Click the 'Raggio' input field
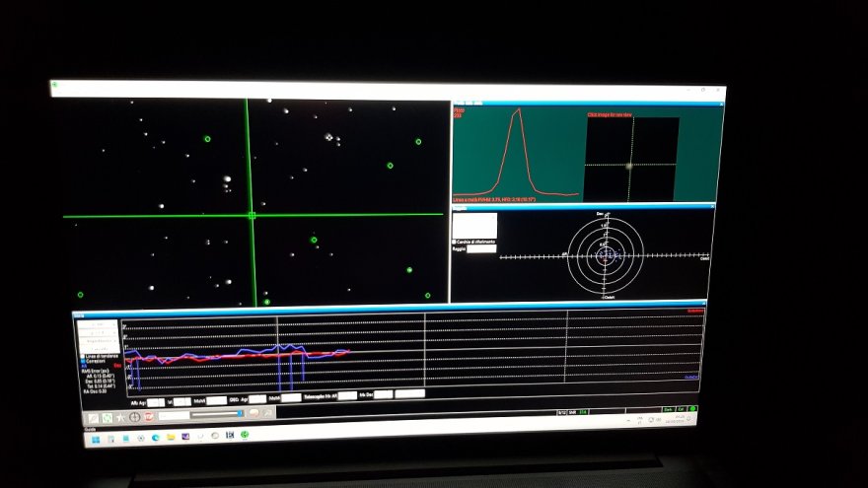Image resolution: width=868 pixels, height=488 pixels. 481,248
